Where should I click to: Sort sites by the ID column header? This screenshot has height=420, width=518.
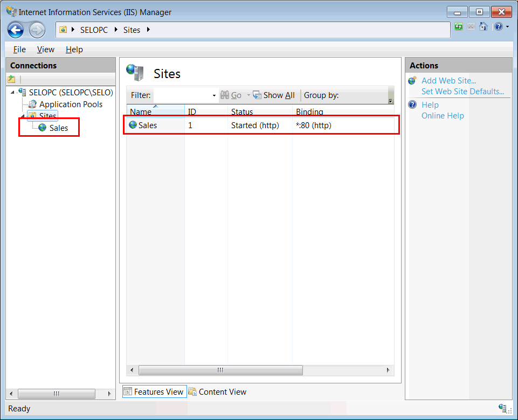click(x=206, y=110)
